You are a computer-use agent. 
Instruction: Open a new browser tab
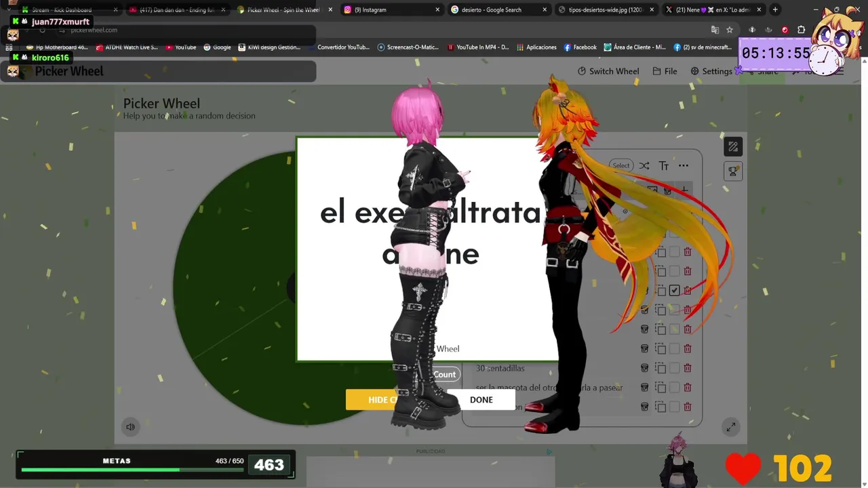point(775,9)
